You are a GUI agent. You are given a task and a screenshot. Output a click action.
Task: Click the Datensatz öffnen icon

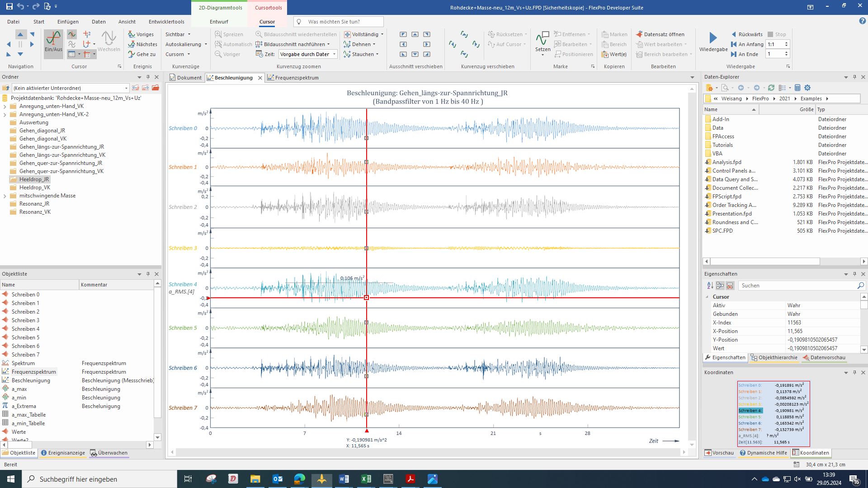coord(639,34)
